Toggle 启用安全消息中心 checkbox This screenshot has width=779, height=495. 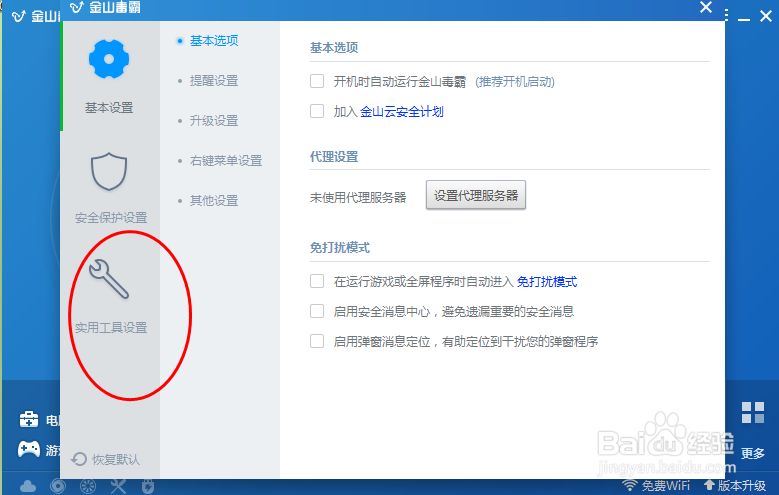[317, 311]
